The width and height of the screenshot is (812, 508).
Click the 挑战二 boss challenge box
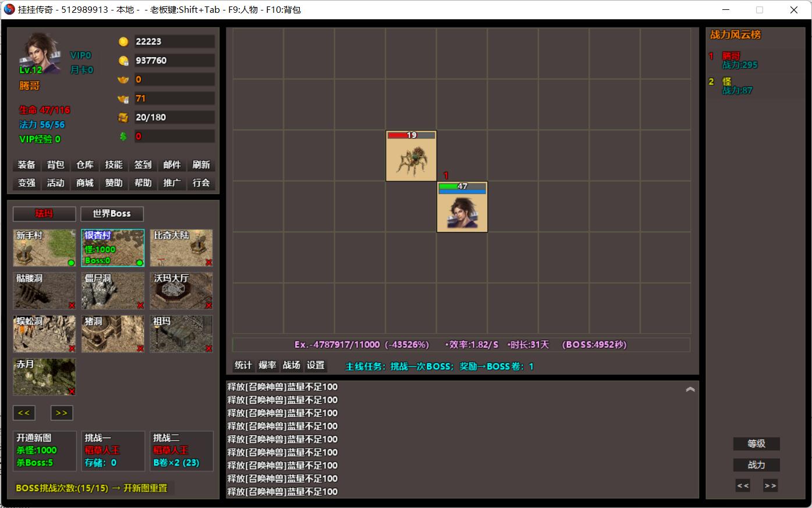(x=182, y=451)
